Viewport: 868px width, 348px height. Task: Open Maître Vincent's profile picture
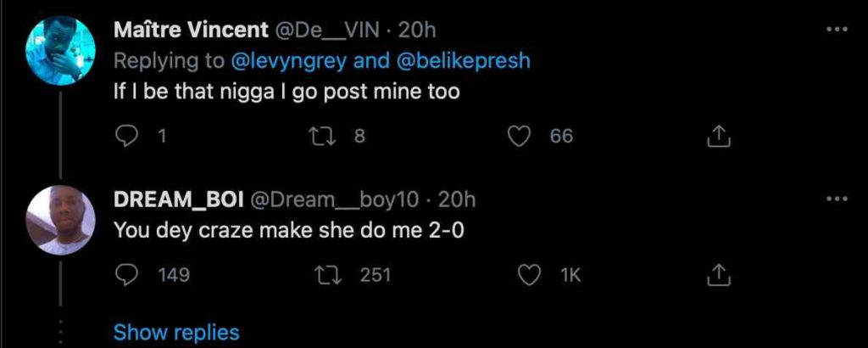coord(62,50)
